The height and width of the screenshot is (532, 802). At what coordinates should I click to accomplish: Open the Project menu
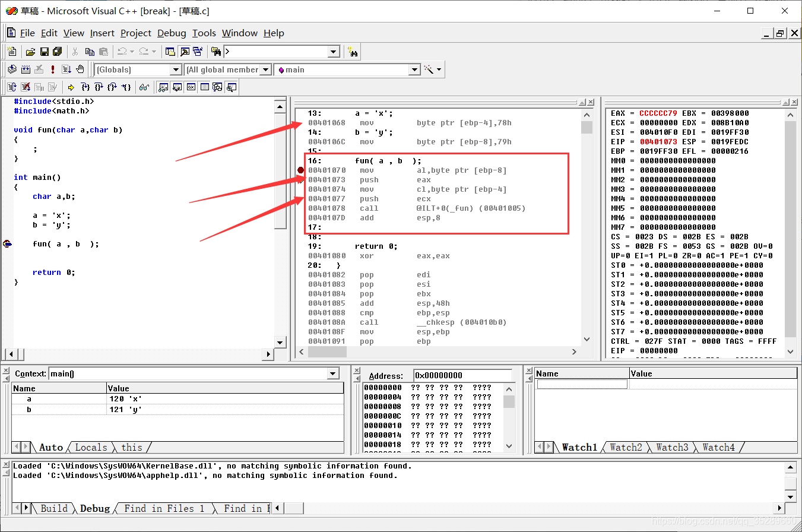click(x=136, y=33)
